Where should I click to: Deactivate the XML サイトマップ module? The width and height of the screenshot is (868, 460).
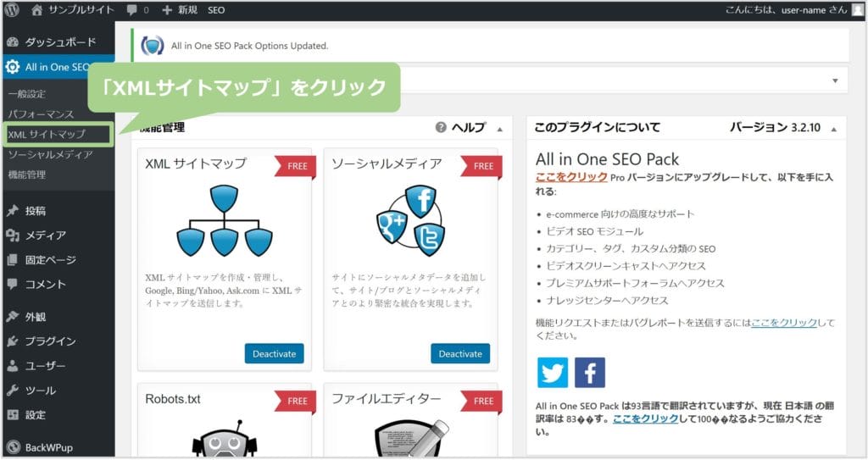click(x=274, y=354)
